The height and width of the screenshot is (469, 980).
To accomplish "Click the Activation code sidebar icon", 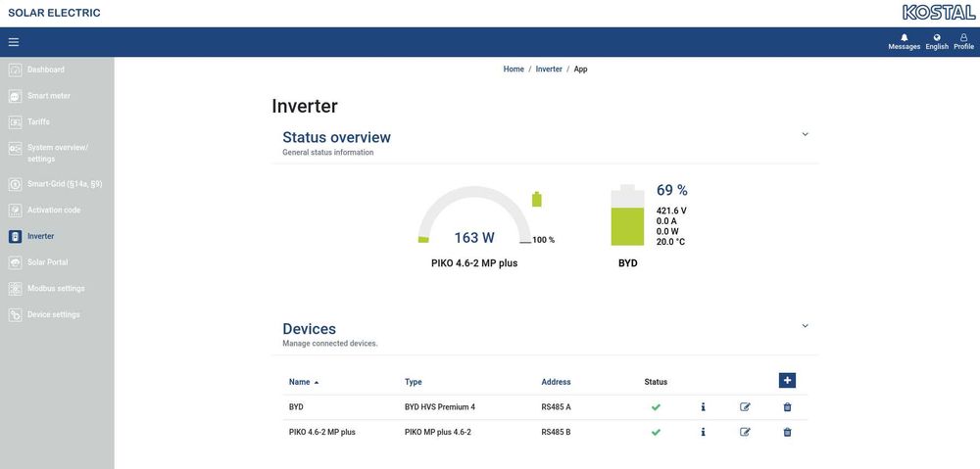I will tap(15, 211).
